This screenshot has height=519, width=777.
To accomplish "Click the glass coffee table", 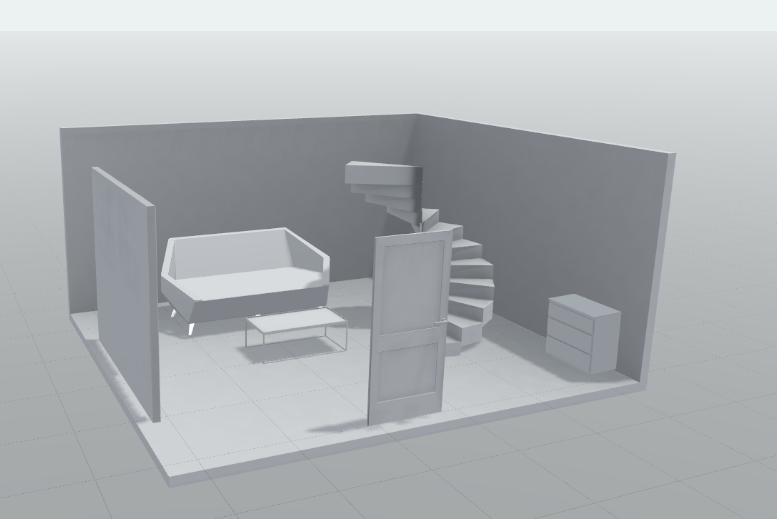I will click(x=295, y=321).
